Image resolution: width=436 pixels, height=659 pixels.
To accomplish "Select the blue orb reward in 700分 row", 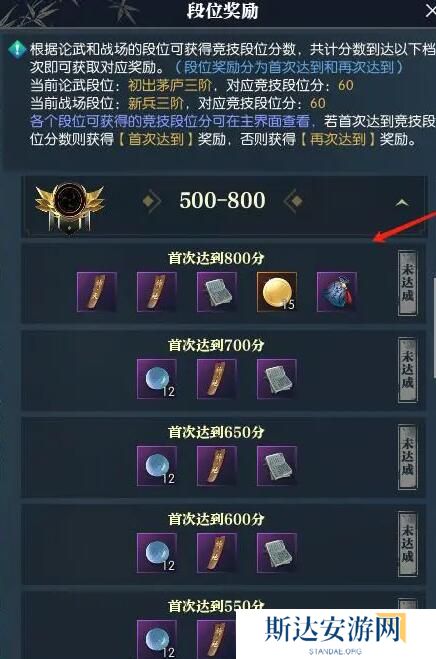I will [x=157, y=379].
